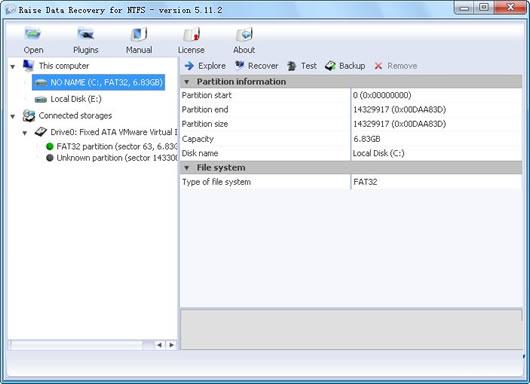The height and width of the screenshot is (384, 530).
Task: Click the Recover icon
Action: click(240, 65)
